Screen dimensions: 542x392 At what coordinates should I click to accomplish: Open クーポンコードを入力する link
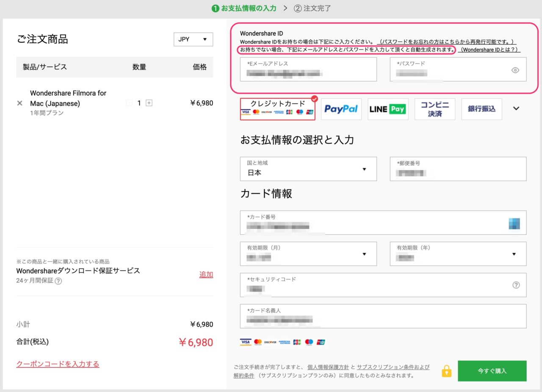pyautogui.click(x=58, y=364)
